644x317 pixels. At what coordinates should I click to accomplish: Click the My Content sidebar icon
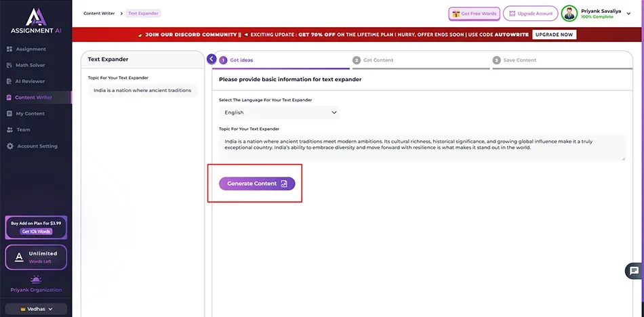pos(9,114)
